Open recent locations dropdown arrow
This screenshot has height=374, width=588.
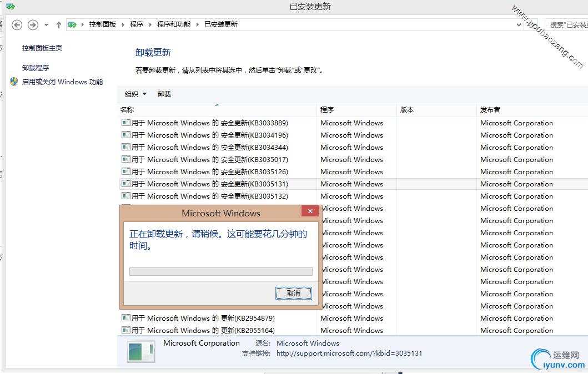(x=46, y=25)
